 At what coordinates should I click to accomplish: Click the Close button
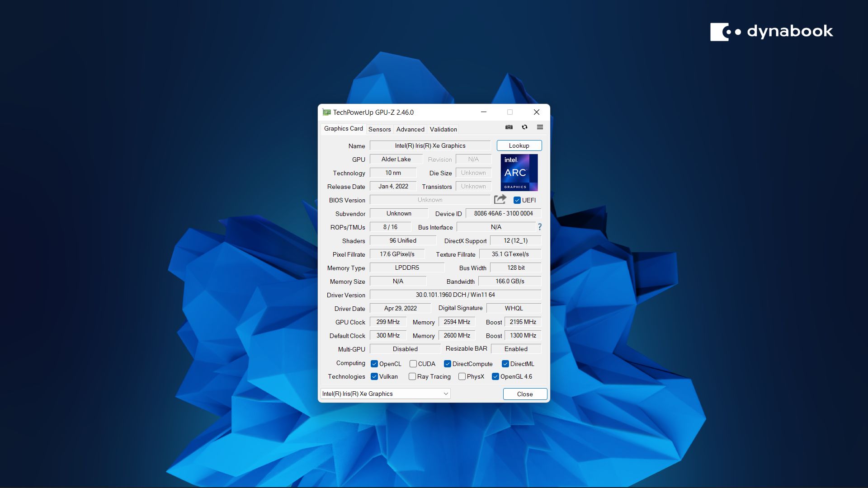(525, 394)
